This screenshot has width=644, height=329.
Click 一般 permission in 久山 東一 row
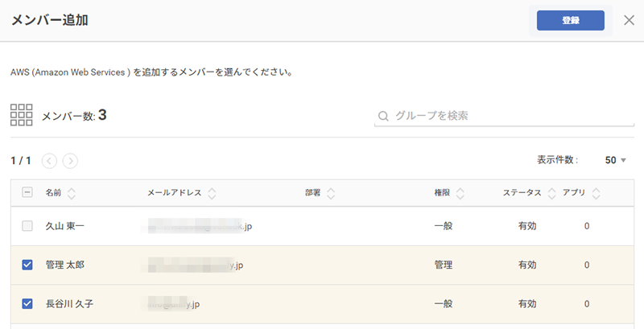[444, 226]
